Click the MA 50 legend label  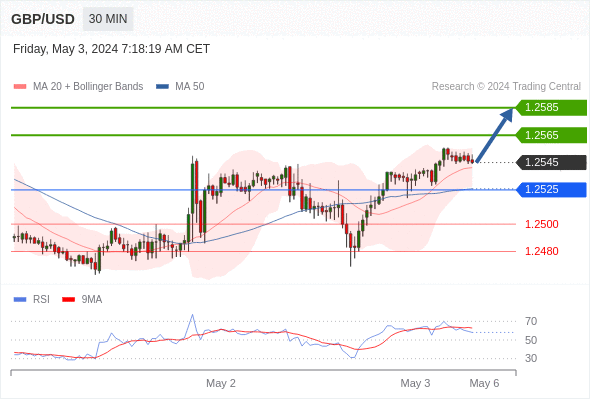[x=190, y=87]
